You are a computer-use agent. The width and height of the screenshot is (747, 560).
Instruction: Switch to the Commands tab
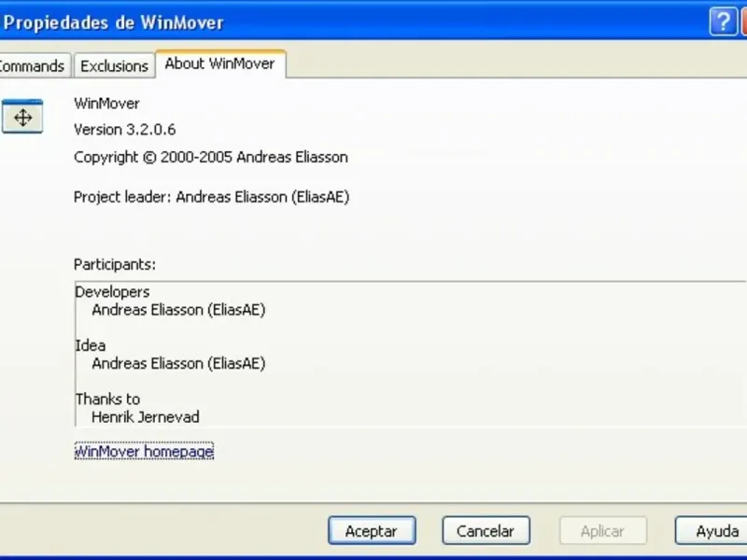click(35, 65)
